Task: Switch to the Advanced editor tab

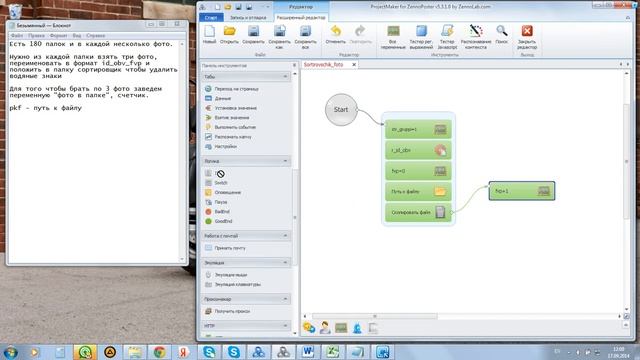Action: coord(301,18)
